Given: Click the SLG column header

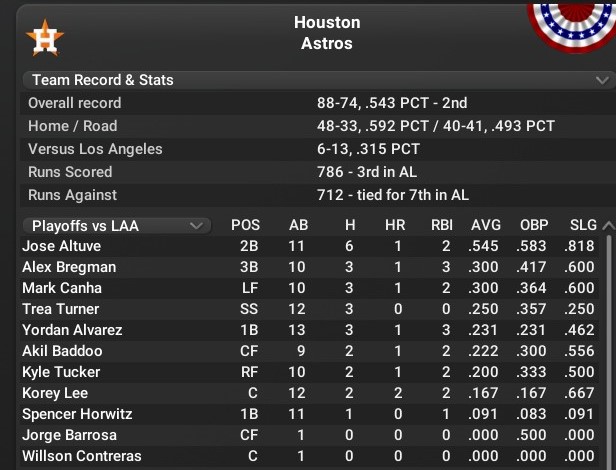Looking at the screenshot, I should tap(582, 226).
